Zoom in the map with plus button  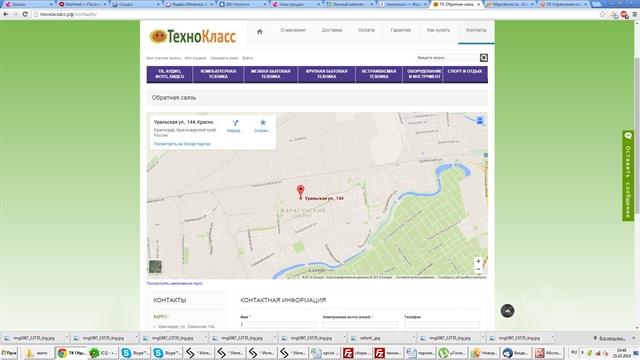coord(478,261)
